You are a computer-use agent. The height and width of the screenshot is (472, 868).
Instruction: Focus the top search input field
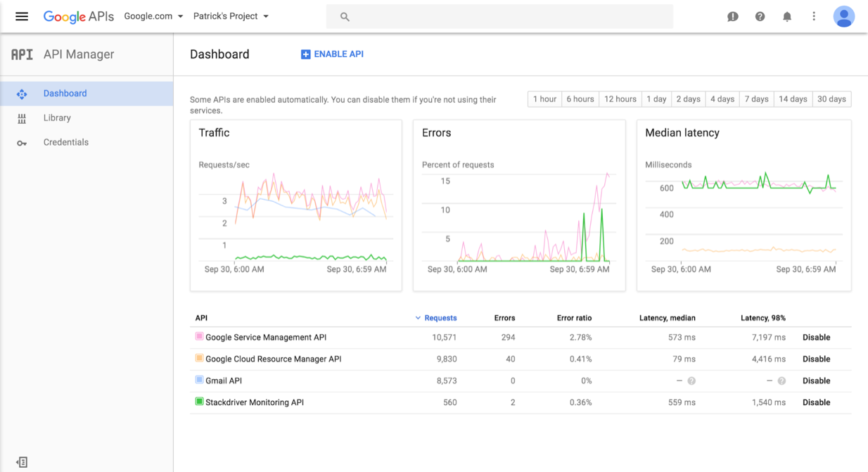tap(499, 17)
